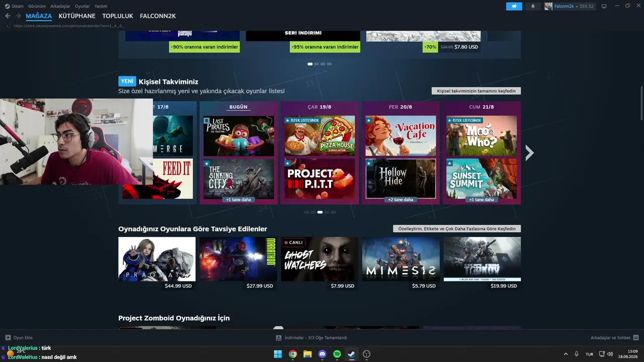Open the Windows Start menu
644x362 pixels.
point(278,354)
